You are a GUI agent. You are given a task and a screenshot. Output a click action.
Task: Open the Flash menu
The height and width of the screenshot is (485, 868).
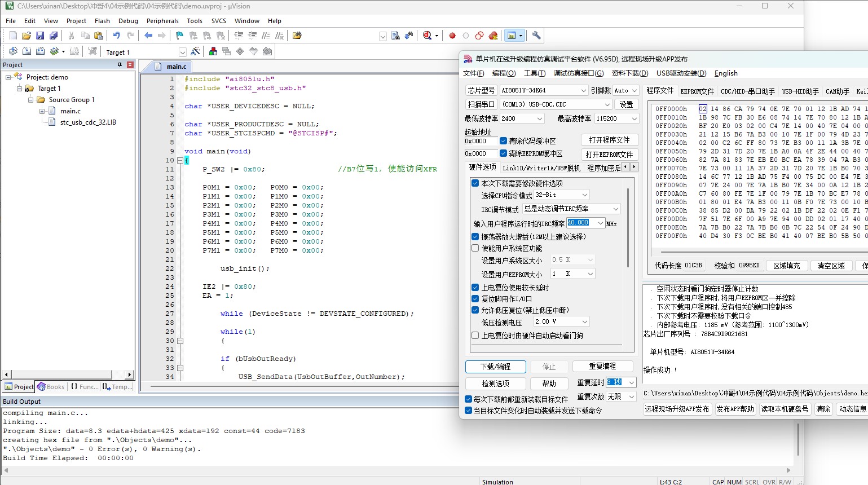pos(102,21)
